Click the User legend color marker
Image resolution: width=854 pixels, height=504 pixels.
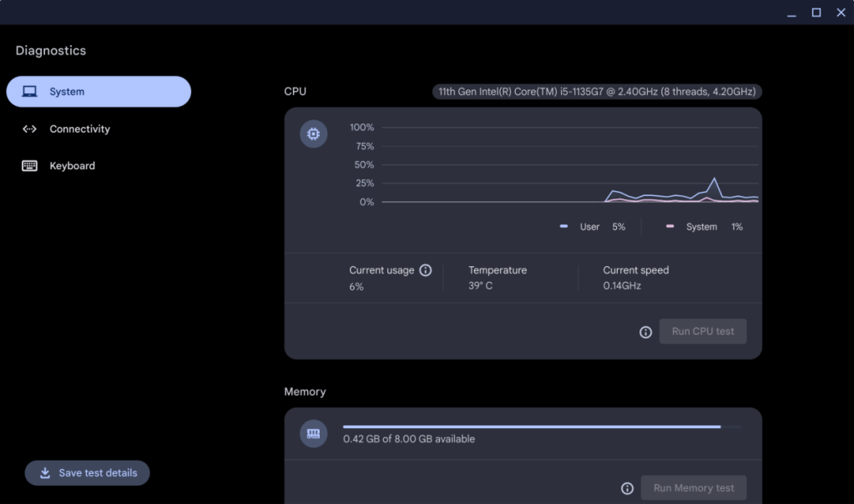[563, 226]
